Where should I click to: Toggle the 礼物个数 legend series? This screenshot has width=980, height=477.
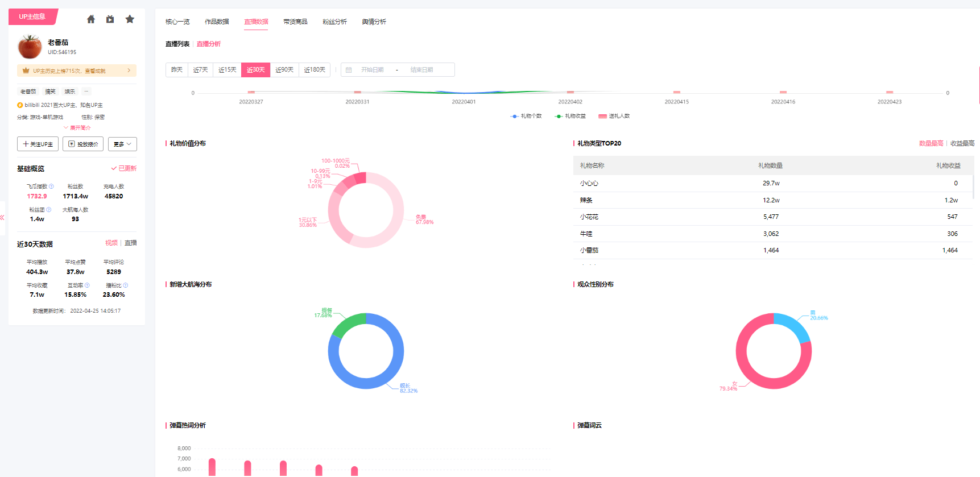point(526,116)
